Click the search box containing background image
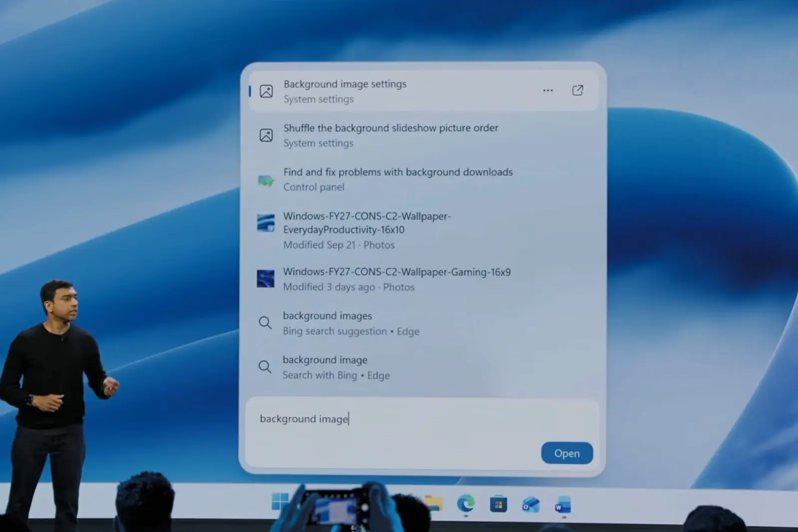Viewport: 798px width, 532px height. tap(422, 433)
